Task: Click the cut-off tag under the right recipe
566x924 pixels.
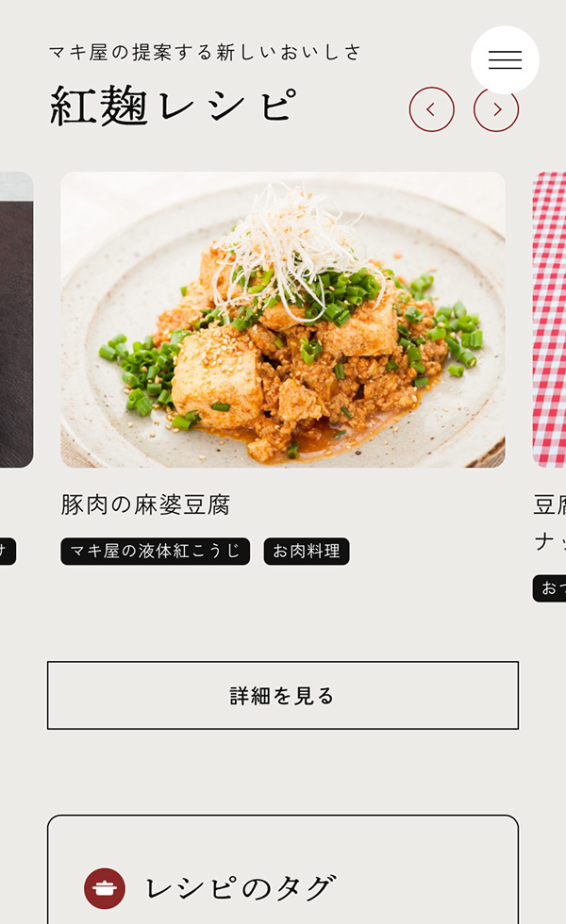Action: point(549,587)
